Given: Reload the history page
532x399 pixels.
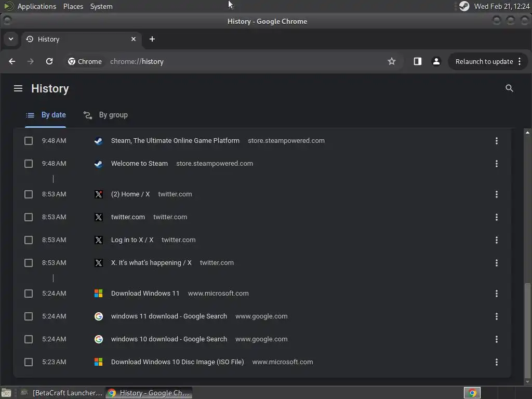Looking at the screenshot, I should [x=49, y=61].
